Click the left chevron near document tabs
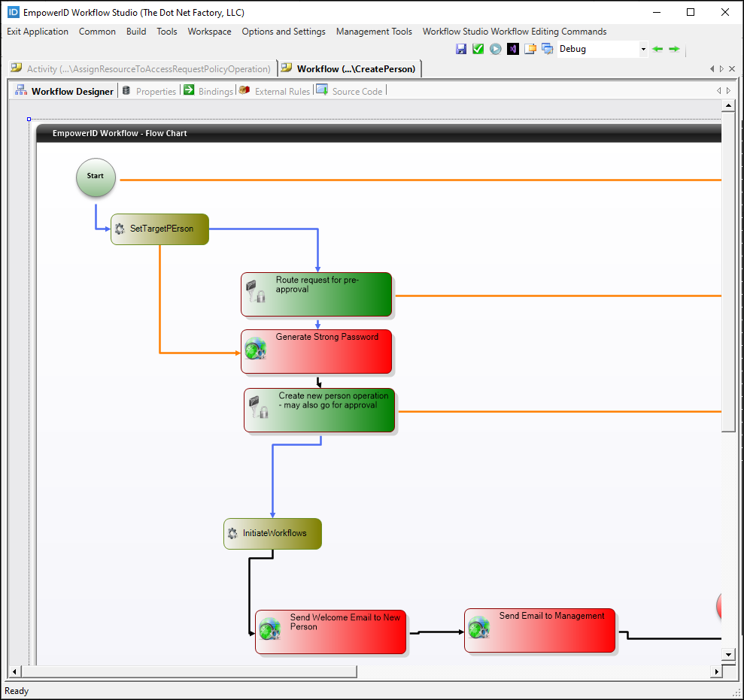 (x=712, y=68)
